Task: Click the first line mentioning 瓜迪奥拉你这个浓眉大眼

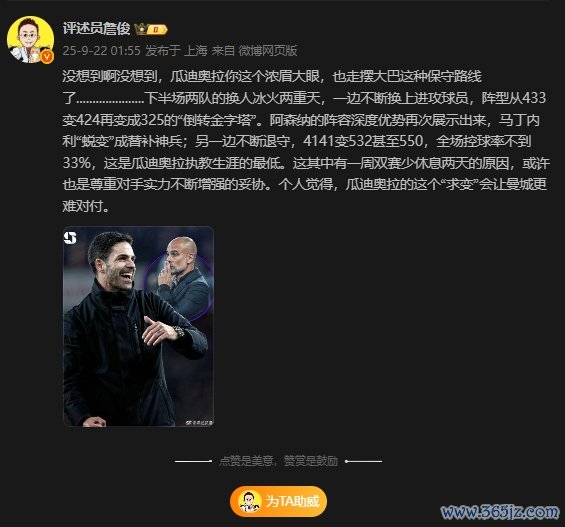Action: tap(272, 76)
